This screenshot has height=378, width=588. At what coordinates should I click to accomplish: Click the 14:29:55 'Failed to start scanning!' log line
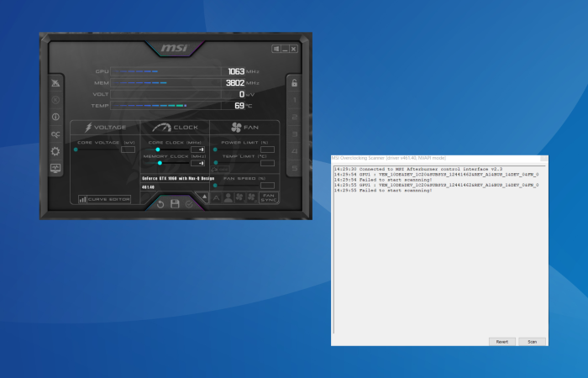pyautogui.click(x=383, y=190)
